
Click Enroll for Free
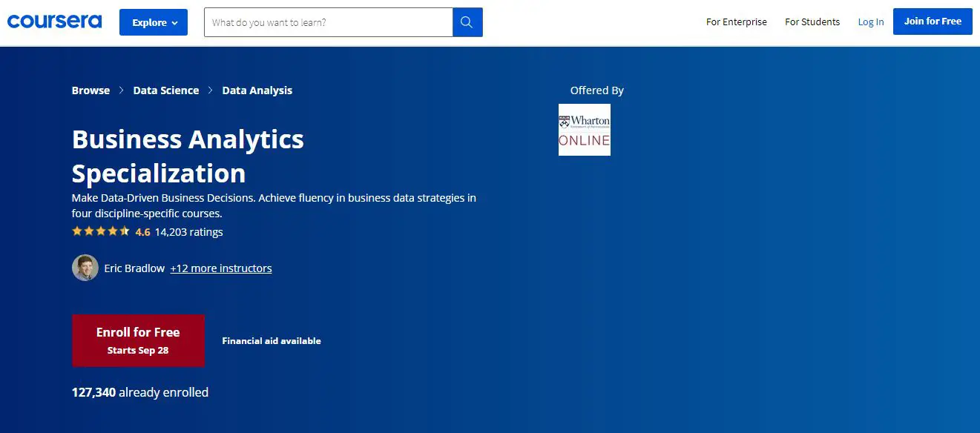138,340
